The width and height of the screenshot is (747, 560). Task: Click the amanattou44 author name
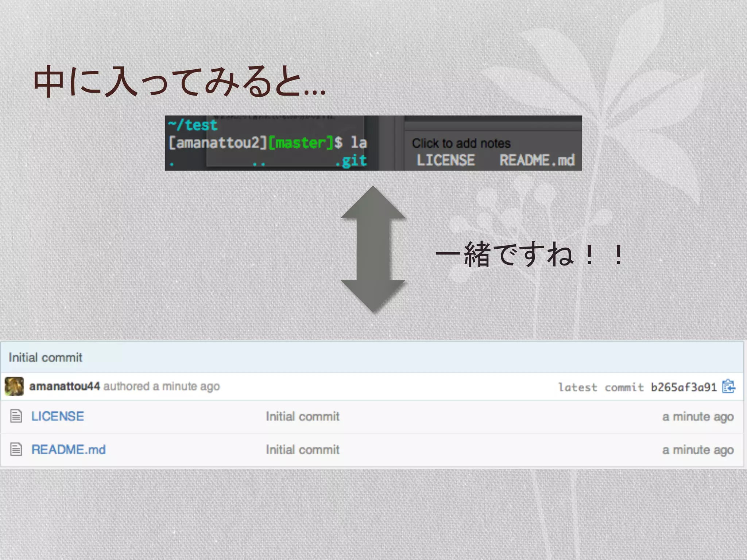point(65,386)
